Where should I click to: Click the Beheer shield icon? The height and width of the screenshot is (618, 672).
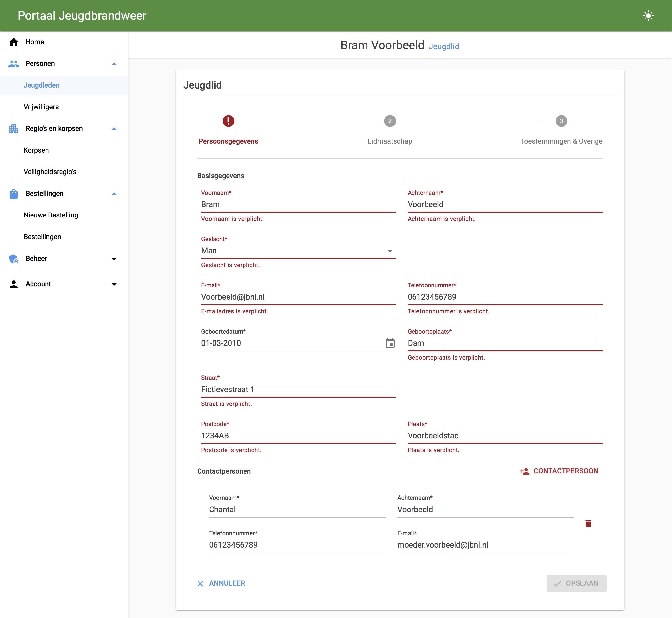pos(14,259)
